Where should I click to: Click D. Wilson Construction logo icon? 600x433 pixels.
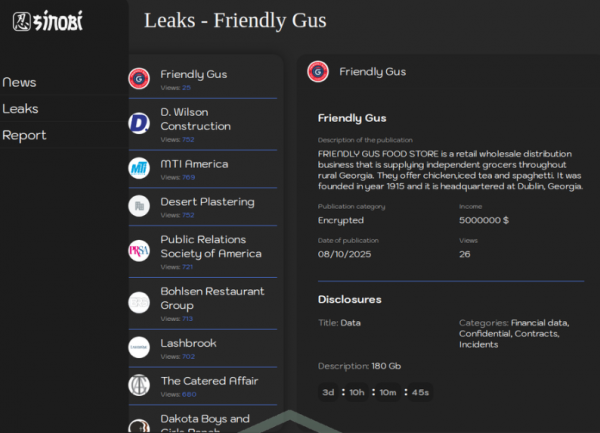[139, 123]
